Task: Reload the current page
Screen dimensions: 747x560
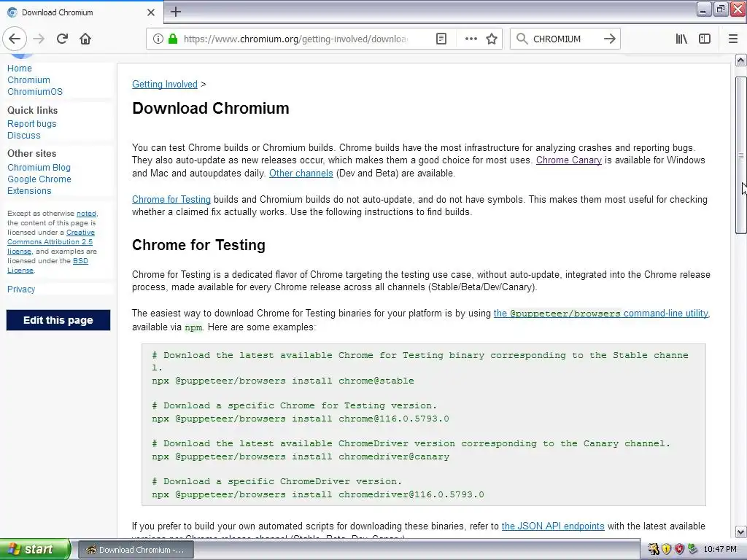Action: pyautogui.click(x=62, y=39)
